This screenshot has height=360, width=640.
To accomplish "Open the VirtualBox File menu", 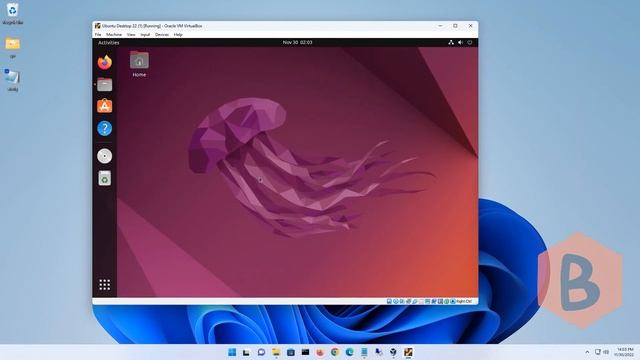I will click(98, 35).
